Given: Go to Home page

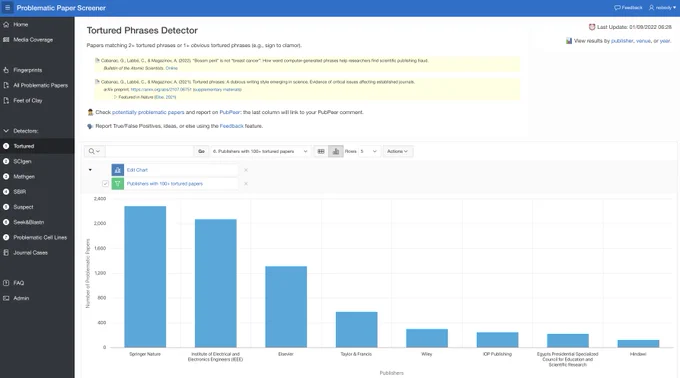Looking at the screenshot, I should [x=20, y=25].
